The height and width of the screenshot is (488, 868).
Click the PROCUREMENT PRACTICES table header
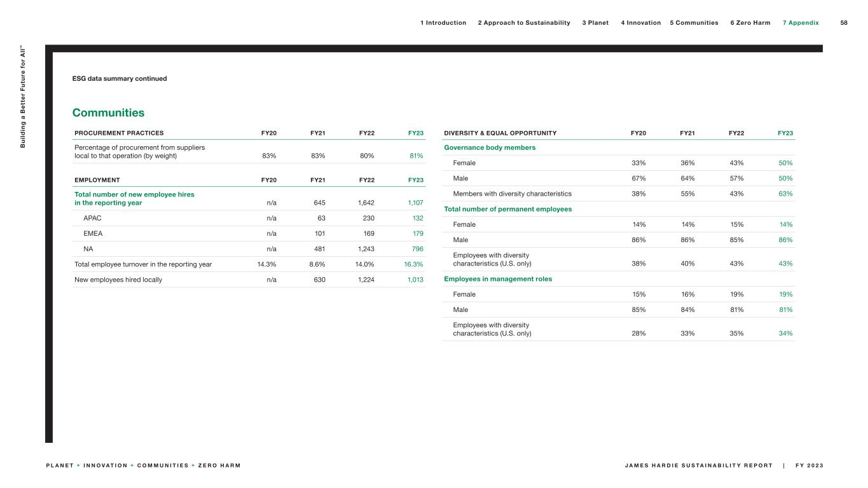(119, 133)
